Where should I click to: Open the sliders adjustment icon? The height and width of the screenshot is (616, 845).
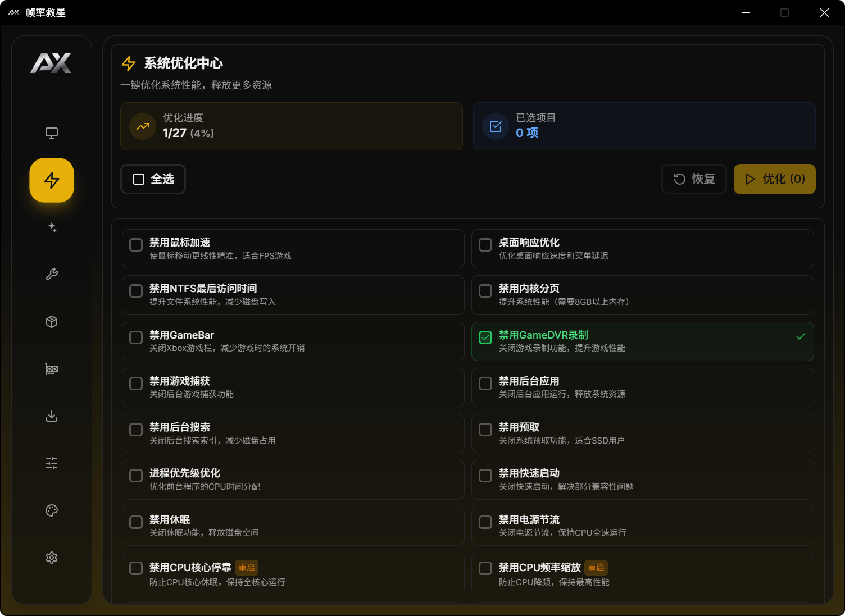point(52,463)
